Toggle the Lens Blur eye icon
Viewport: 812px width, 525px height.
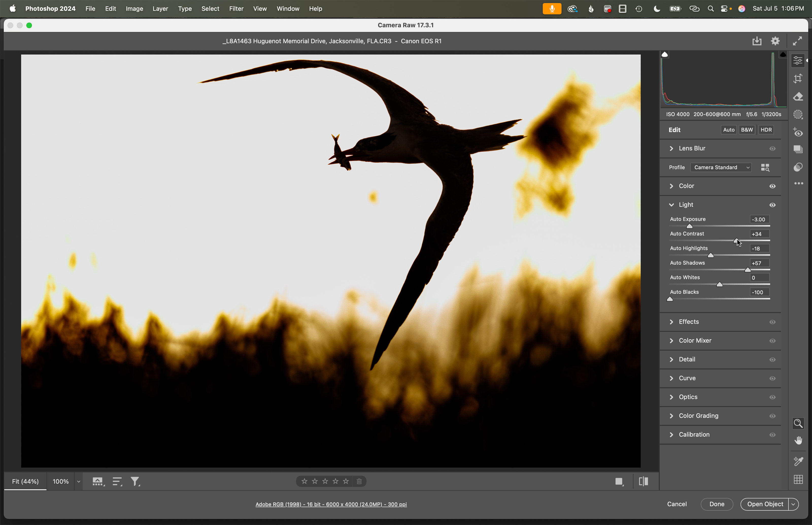point(772,149)
